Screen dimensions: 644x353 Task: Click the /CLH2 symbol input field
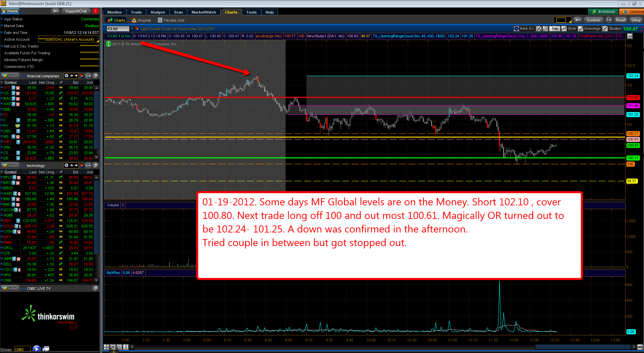coord(118,29)
